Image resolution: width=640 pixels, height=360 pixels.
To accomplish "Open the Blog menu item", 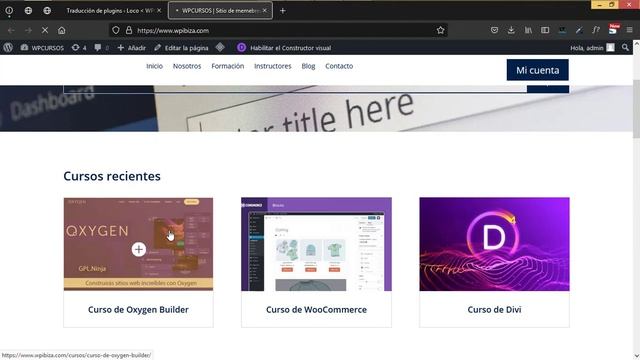I will [308, 66].
